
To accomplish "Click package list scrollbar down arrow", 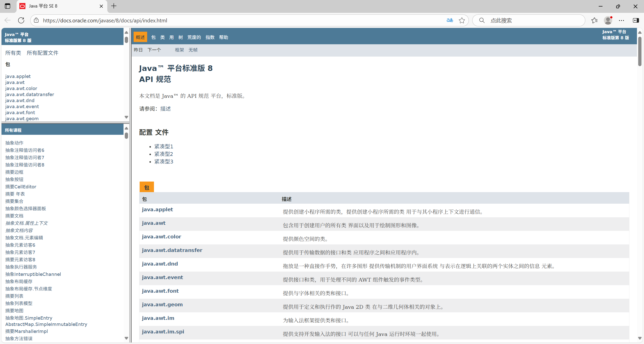I will point(126,117).
